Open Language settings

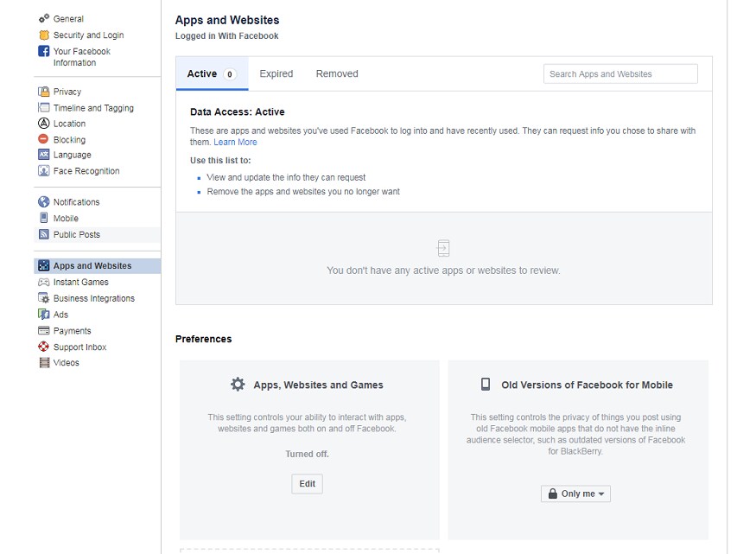tap(73, 155)
